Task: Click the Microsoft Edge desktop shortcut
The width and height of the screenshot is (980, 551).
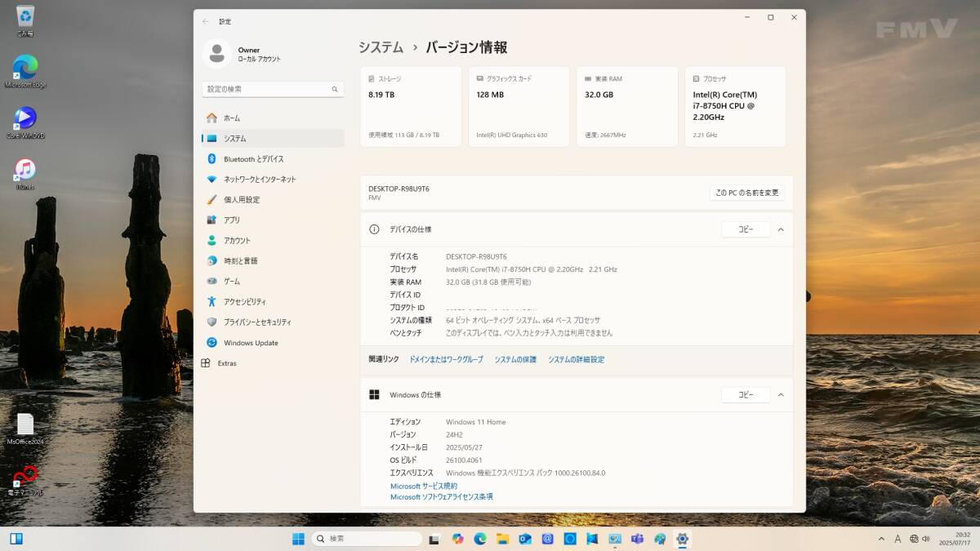Action: 25,69
